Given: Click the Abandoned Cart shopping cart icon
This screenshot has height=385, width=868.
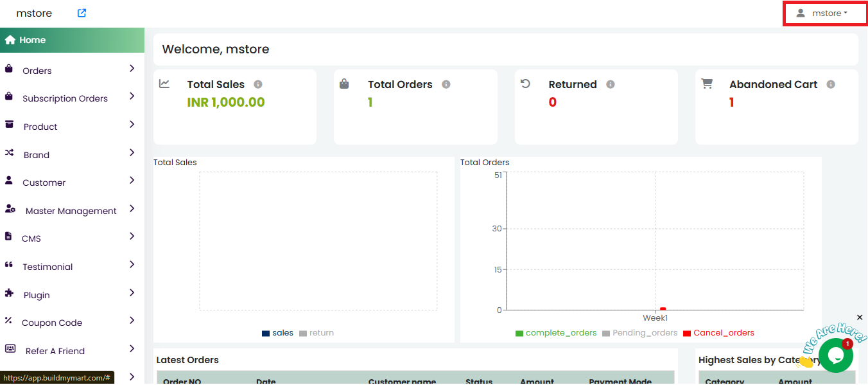Looking at the screenshot, I should pos(707,84).
